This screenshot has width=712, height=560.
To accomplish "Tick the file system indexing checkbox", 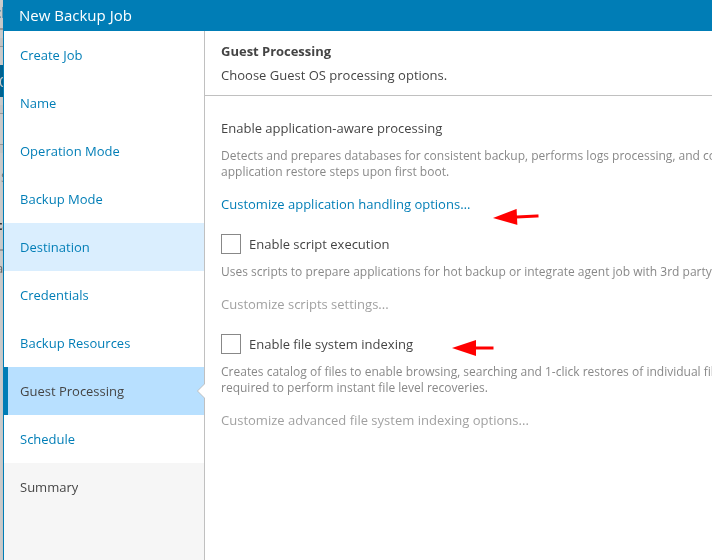I will [231, 344].
